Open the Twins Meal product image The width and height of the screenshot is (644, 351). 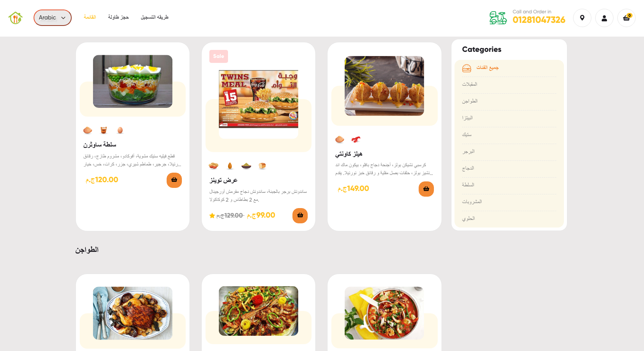[259, 99]
